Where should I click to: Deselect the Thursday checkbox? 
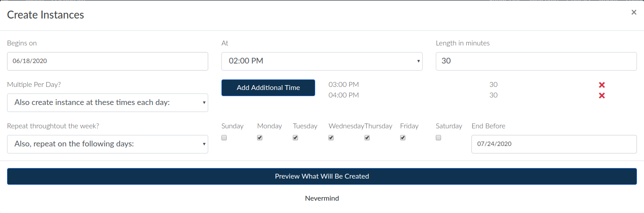[367, 138]
